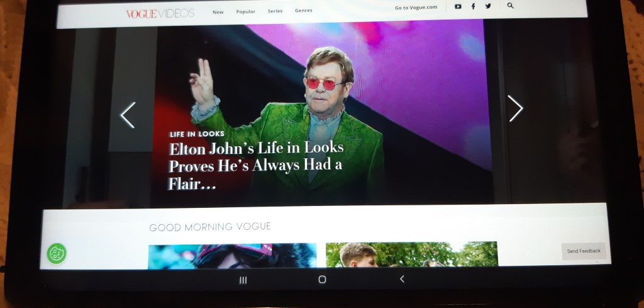Image resolution: width=644 pixels, height=308 pixels.
Task: Select the Popular menu item
Action: (245, 11)
